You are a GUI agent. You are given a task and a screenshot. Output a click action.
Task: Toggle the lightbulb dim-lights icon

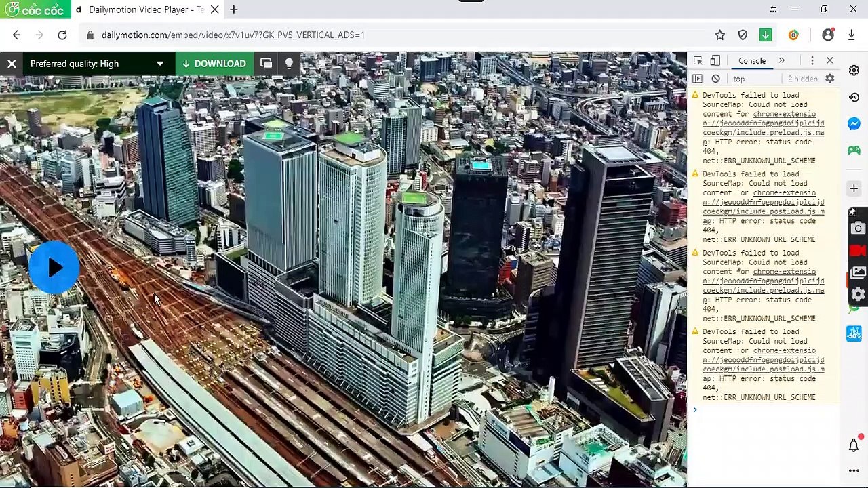(x=289, y=64)
